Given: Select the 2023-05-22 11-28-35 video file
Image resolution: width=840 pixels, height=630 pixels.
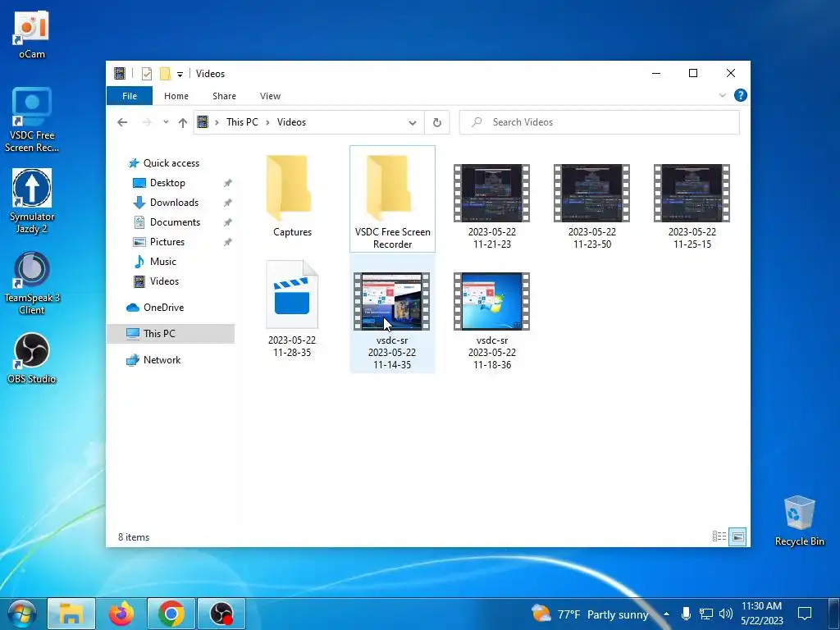Looking at the screenshot, I should [292, 309].
